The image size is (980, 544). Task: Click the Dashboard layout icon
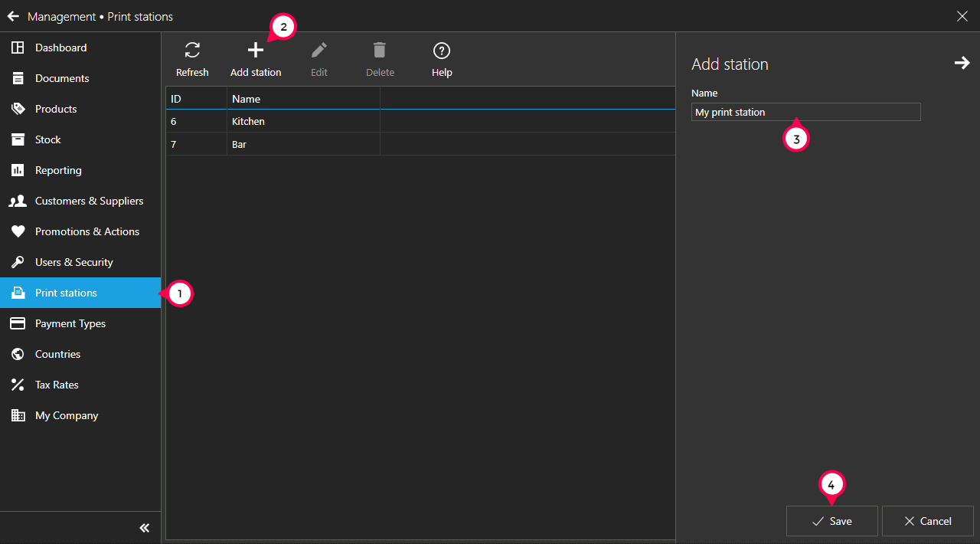click(18, 48)
